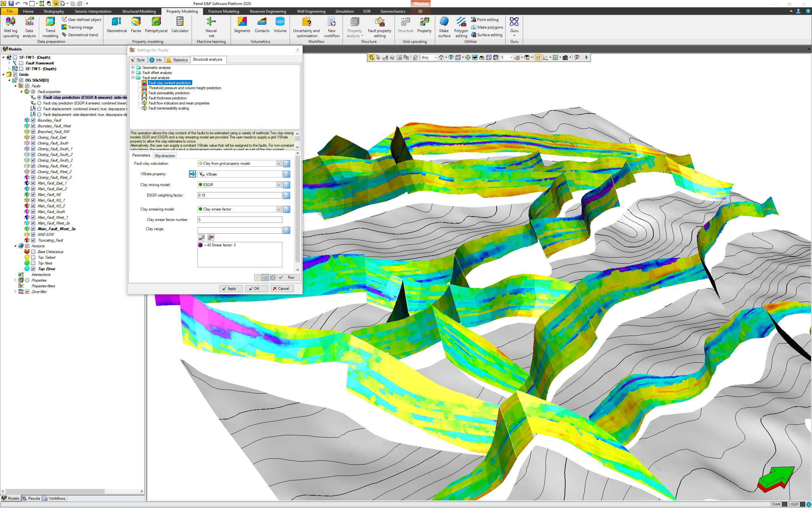Image resolution: width=812 pixels, height=508 pixels.
Task: Open Make surface utility
Action: 444,27
